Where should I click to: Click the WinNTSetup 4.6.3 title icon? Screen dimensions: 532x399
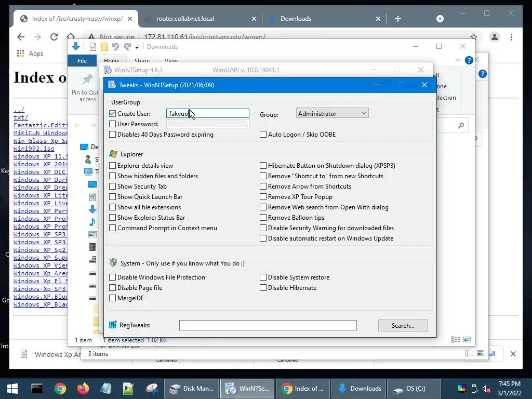108,70
